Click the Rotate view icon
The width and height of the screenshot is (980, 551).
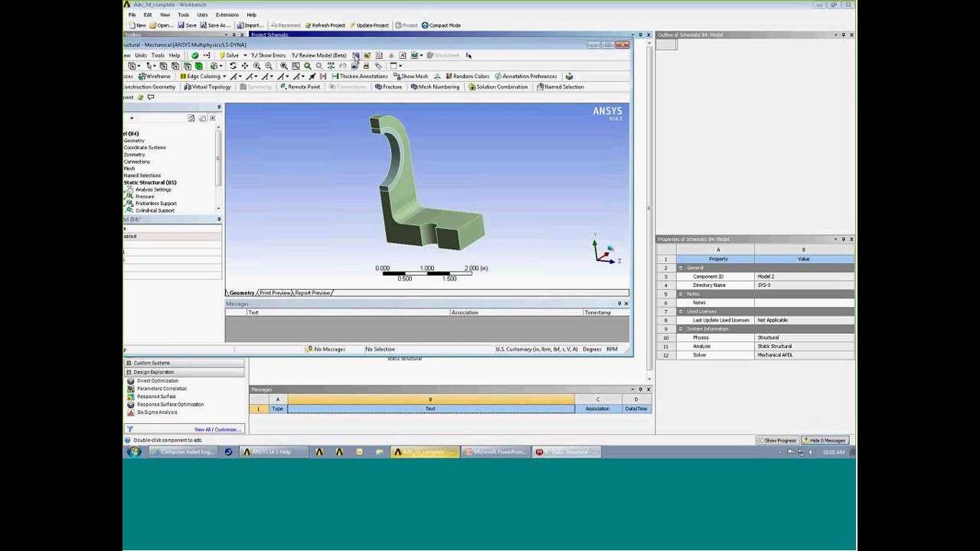233,66
